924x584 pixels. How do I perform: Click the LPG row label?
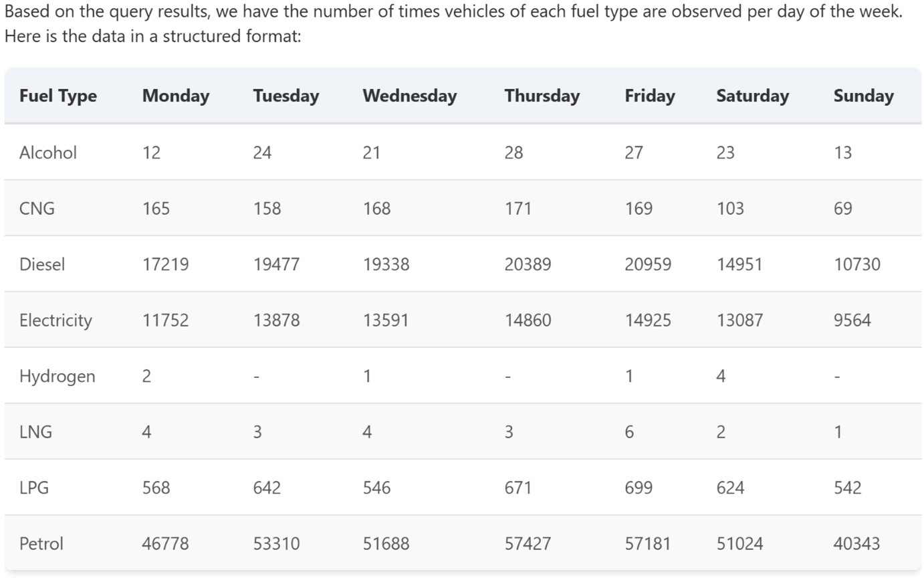tap(35, 488)
